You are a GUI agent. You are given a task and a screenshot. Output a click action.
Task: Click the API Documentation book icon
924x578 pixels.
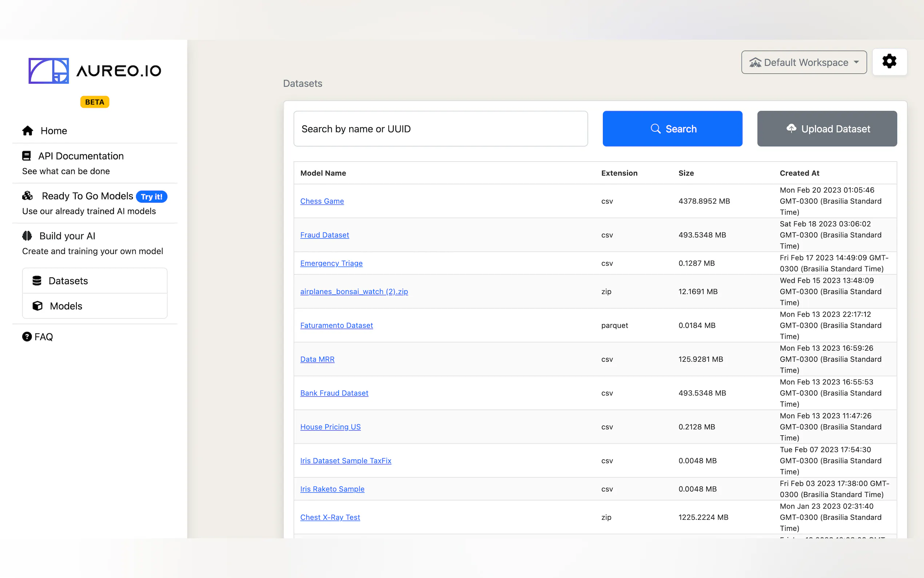[26, 156]
